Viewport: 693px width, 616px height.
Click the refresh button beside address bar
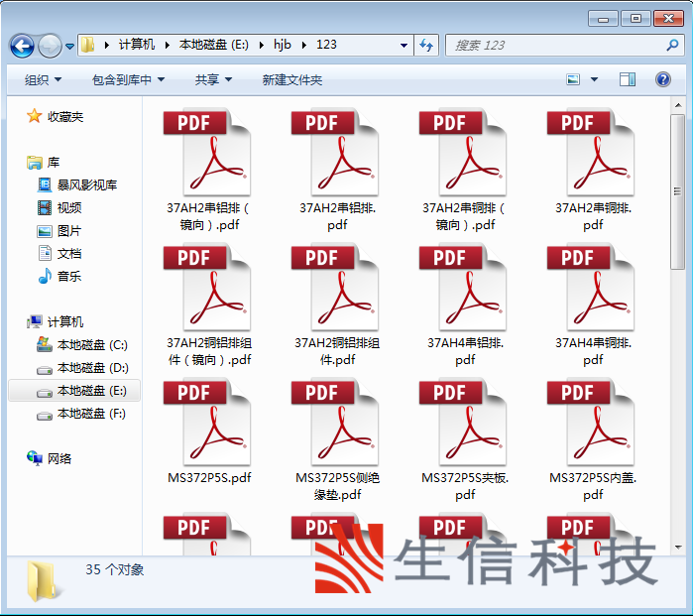pyautogui.click(x=426, y=45)
